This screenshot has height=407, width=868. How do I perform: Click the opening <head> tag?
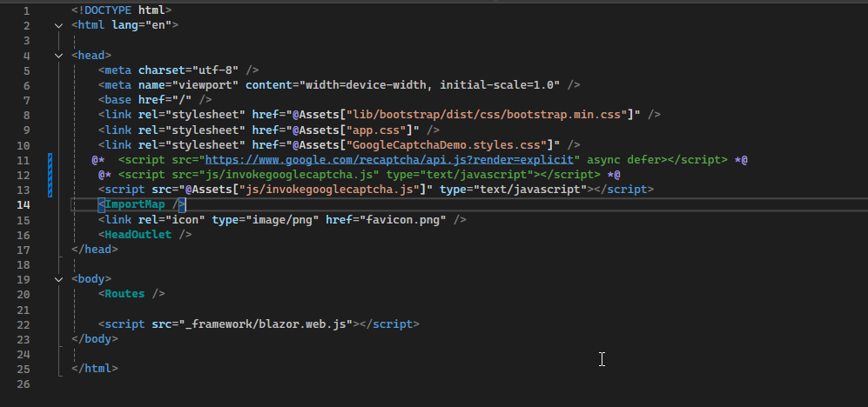(x=91, y=56)
